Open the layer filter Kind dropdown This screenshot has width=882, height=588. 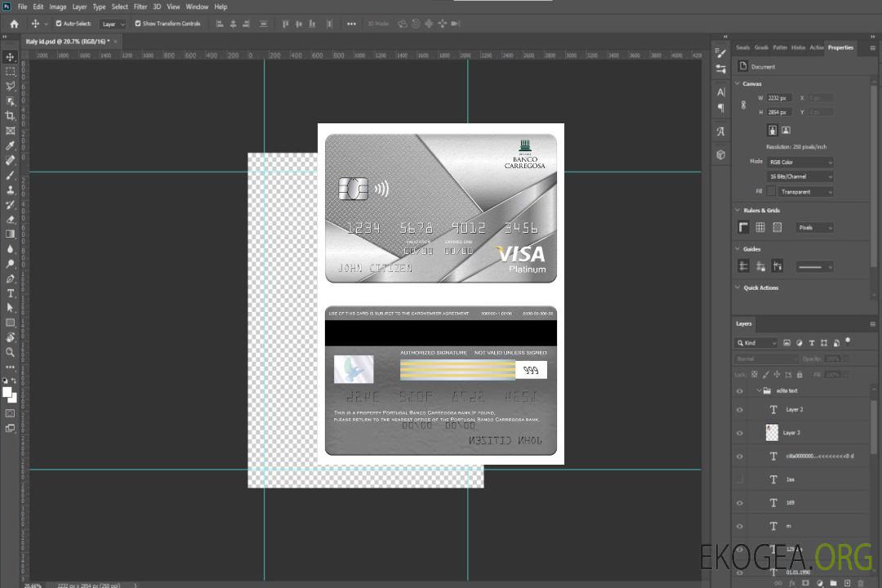pyautogui.click(x=756, y=343)
